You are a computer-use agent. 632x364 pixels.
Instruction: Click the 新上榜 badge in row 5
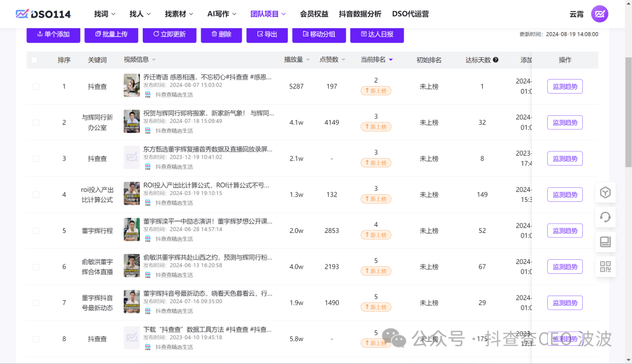[x=376, y=235]
